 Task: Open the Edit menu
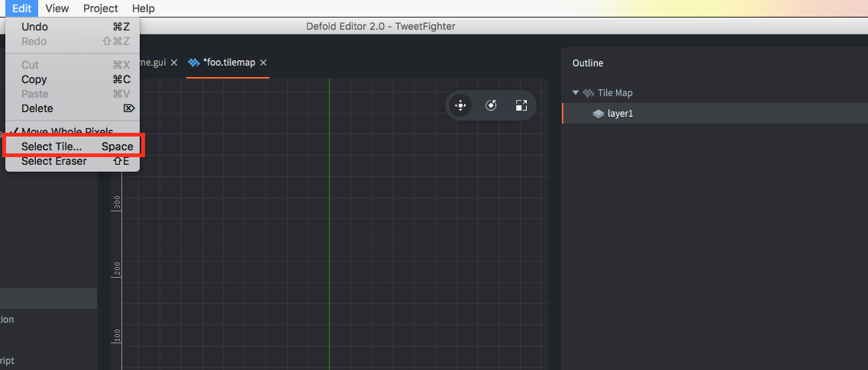click(21, 8)
